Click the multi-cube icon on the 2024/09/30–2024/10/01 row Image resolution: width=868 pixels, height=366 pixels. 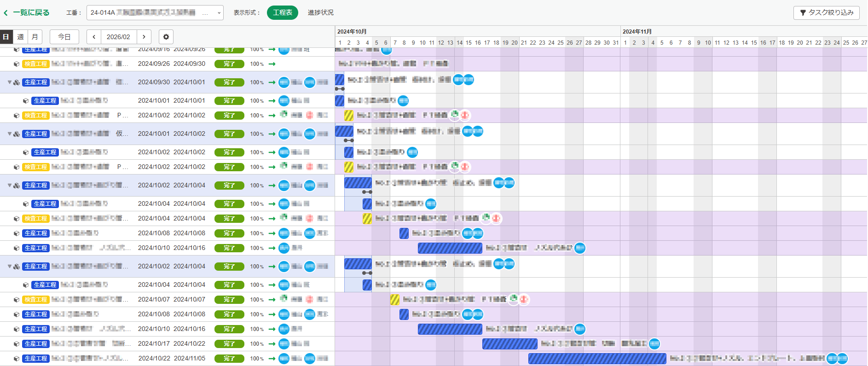17,82
